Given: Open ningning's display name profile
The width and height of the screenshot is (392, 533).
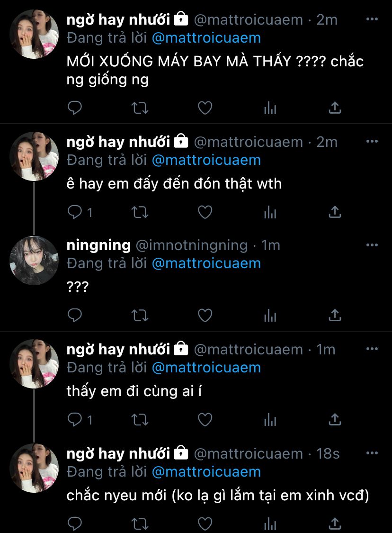Looking at the screenshot, I should tap(98, 245).
